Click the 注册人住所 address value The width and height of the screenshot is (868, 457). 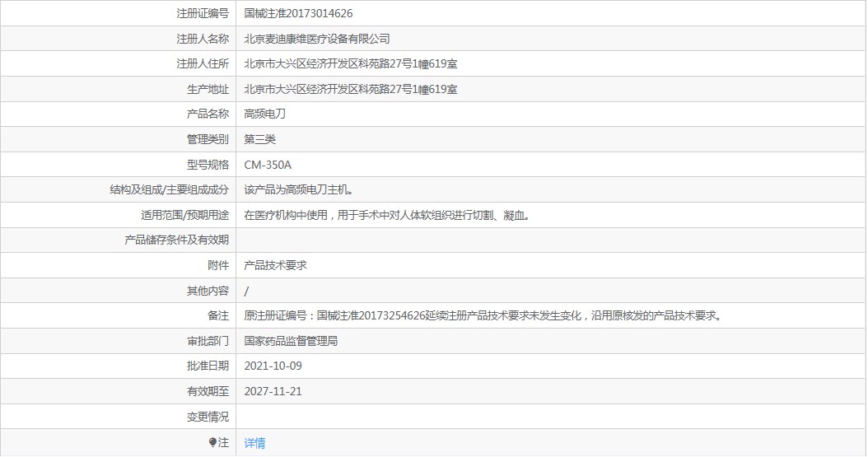351,64
